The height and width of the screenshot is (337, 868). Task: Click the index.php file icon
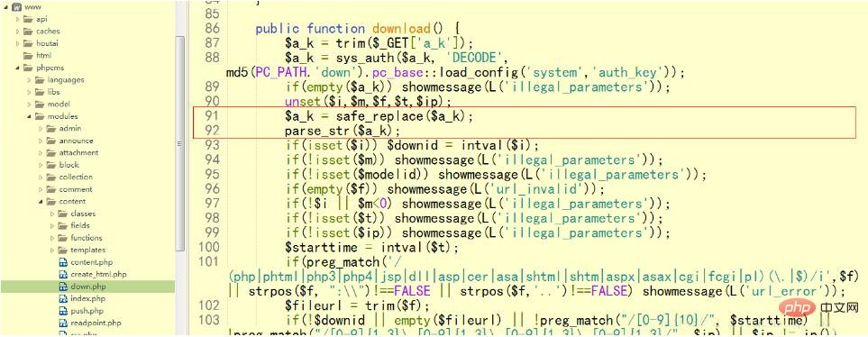[x=63, y=299]
